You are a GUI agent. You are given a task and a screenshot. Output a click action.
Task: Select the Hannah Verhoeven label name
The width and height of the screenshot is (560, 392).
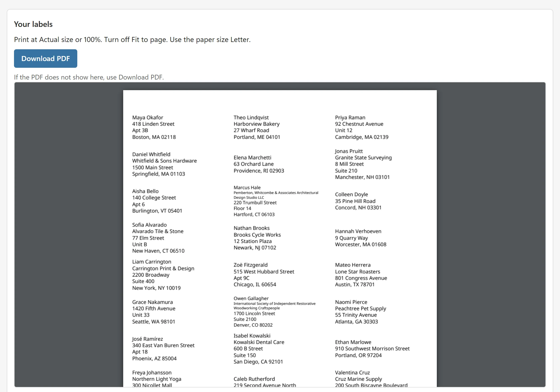[358, 231]
